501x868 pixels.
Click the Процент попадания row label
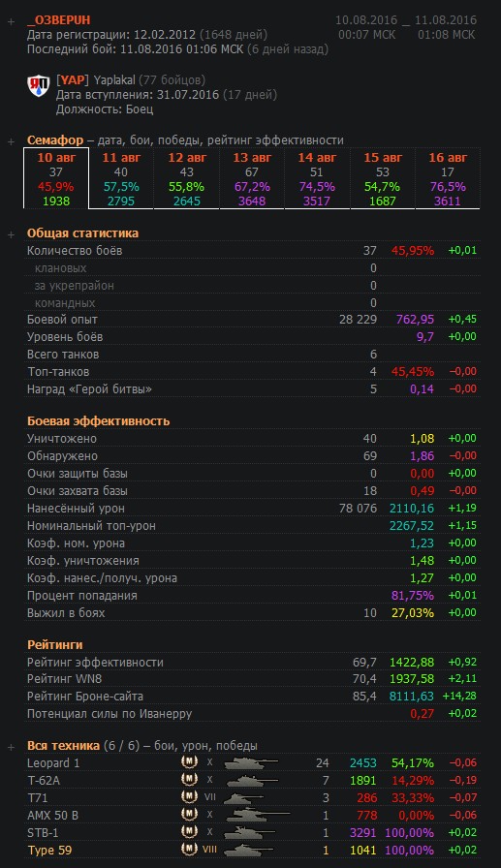[82, 596]
